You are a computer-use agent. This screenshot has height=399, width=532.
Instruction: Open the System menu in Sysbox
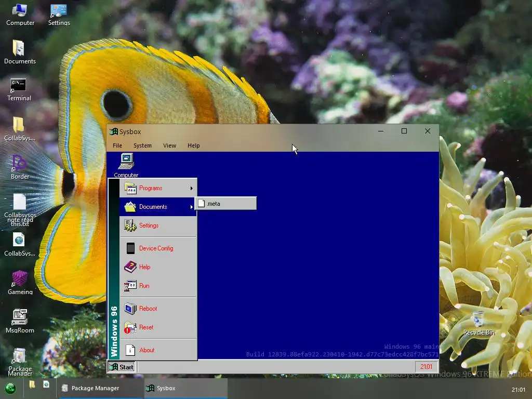[x=142, y=145]
